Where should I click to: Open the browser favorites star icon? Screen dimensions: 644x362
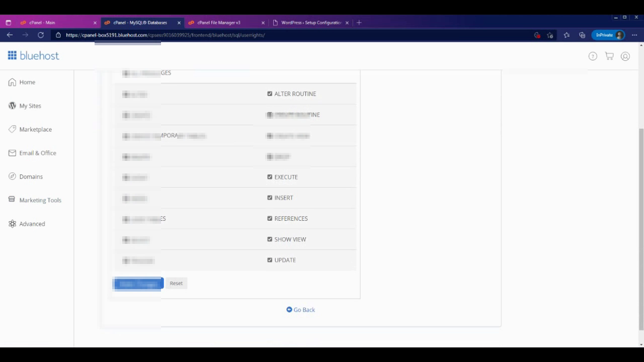[x=567, y=35]
